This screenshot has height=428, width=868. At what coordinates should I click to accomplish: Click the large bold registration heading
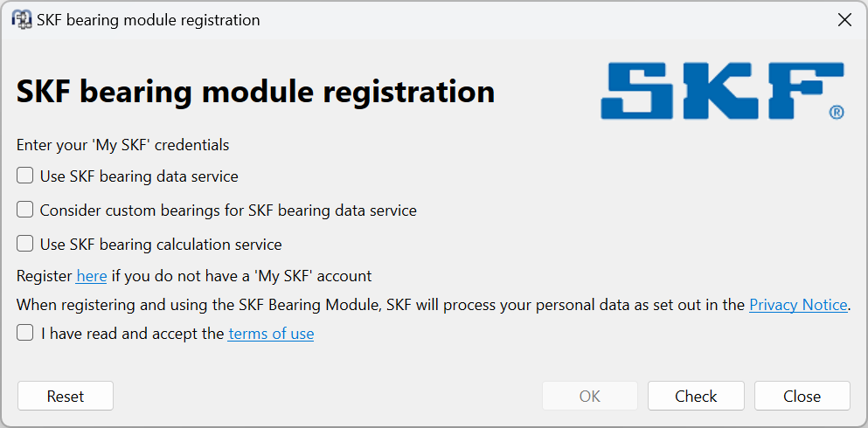[256, 91]
